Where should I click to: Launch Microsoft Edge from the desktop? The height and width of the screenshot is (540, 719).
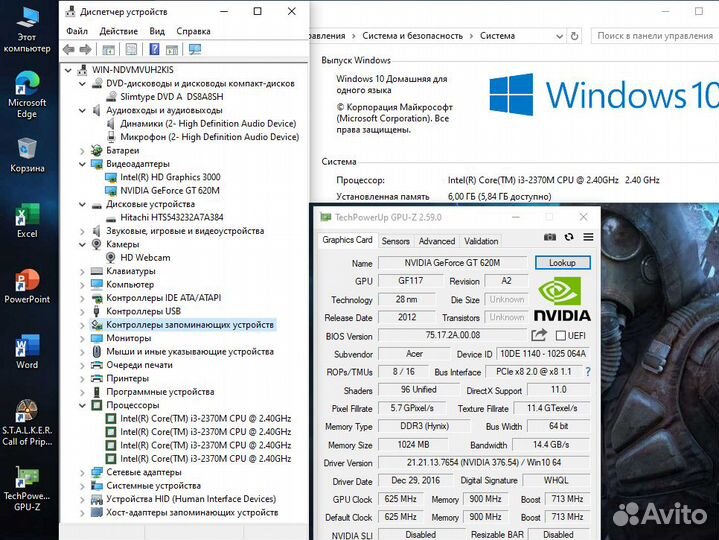[27, 95]
